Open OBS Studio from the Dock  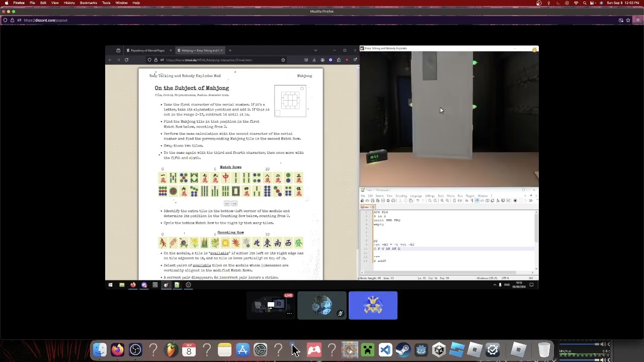(x=135, y=349)
